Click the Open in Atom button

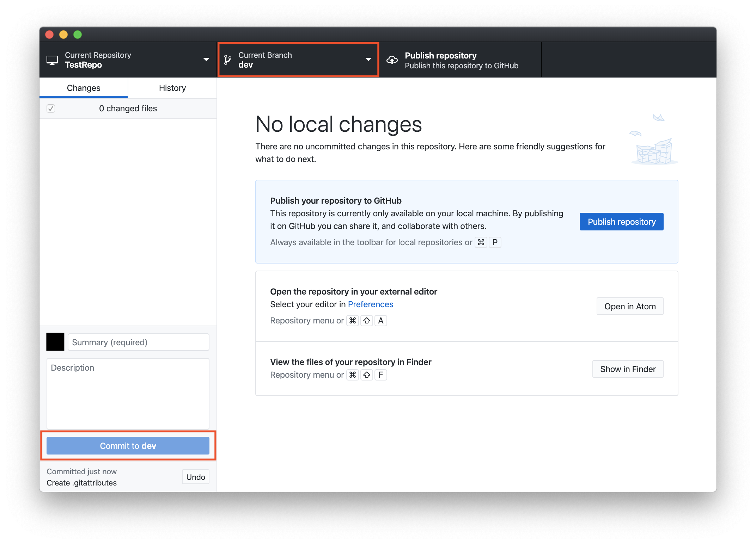coord(630,306)
